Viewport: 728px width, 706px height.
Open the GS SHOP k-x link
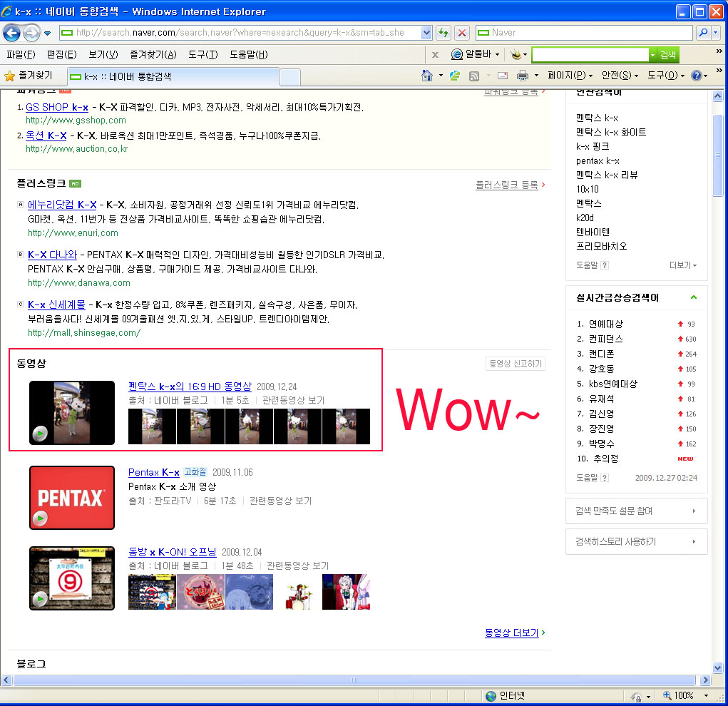pyautogui.click(x=57, y=107)
